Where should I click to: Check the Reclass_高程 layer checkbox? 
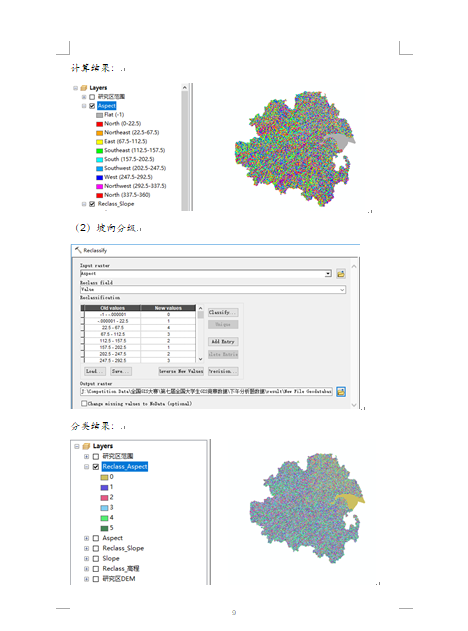click(x=96, y=569)
